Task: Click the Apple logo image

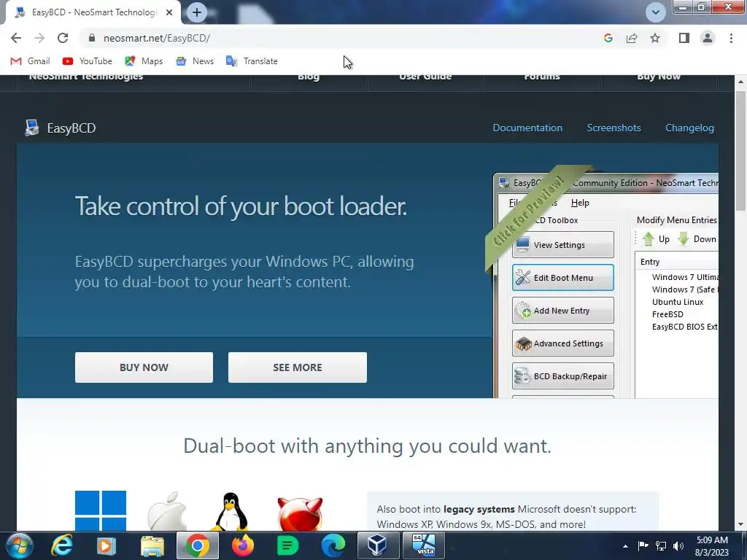Action: point(167,511)
